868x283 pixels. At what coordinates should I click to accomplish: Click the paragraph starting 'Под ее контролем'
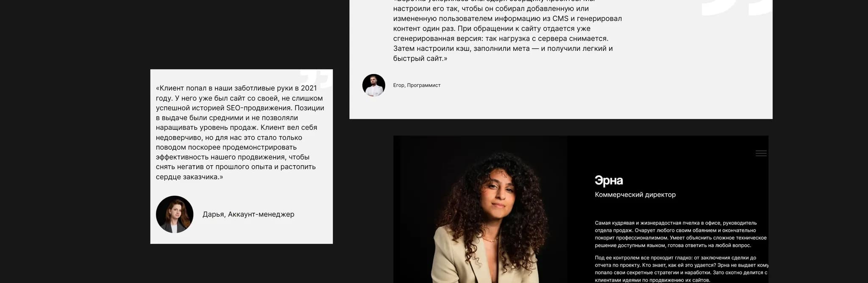click(x=682, y=269)
